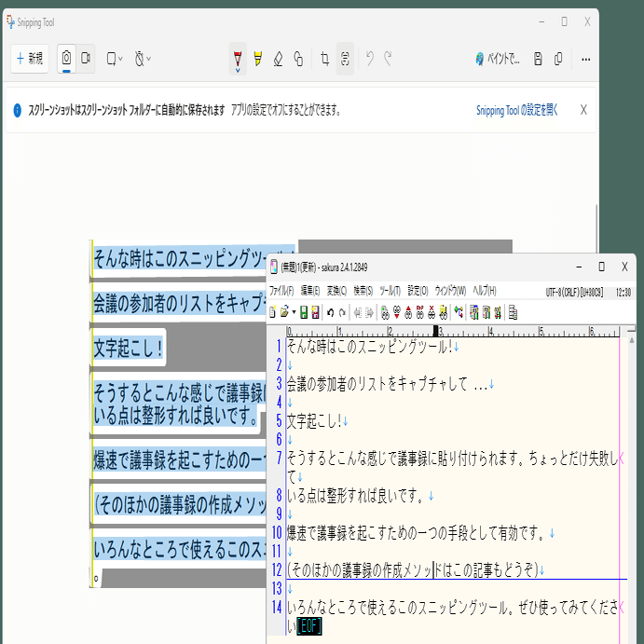Click sakura's Save As disk icon
Viewport: 644px width, 644px height.
click(315, 312)
